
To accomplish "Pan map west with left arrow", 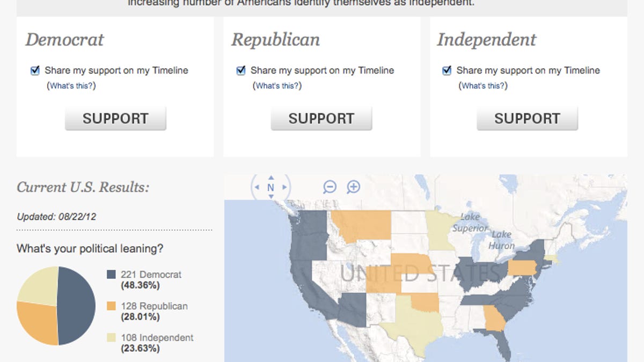I will point(257,187).
